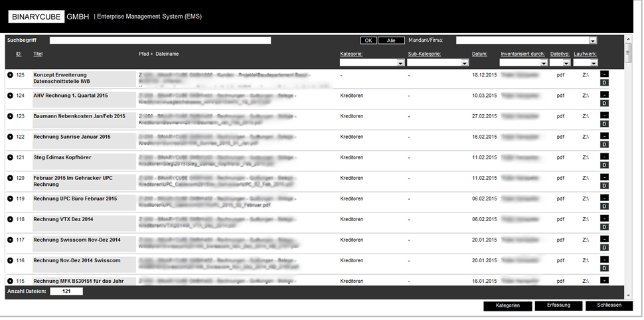The width and height of the screenshot is (644, 320).
Task: Open the Kategorie filter dropdown
Action: [x=400, y=63]
